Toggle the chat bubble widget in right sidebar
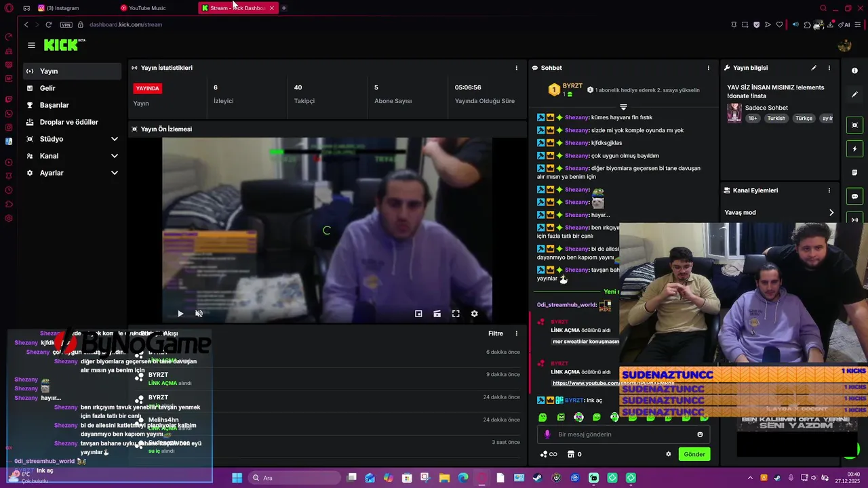868x488 pixels. click(854, 197)
